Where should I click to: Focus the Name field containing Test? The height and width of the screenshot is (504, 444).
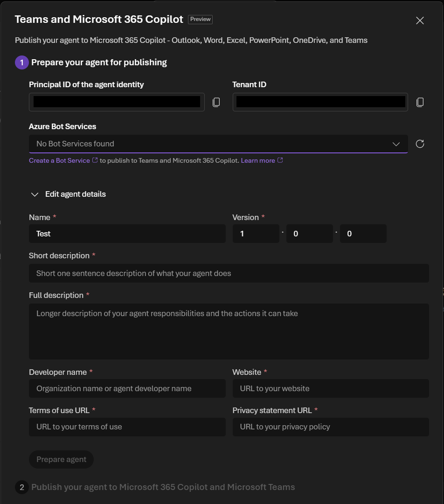(x=127, y=234)
